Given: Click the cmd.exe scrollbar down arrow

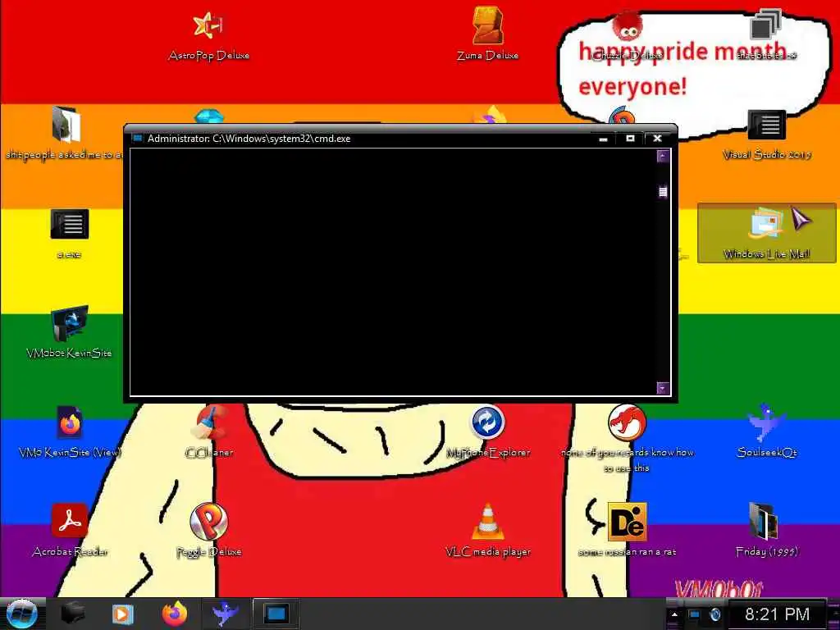Looking at the screenshot, I should (663, 388).
